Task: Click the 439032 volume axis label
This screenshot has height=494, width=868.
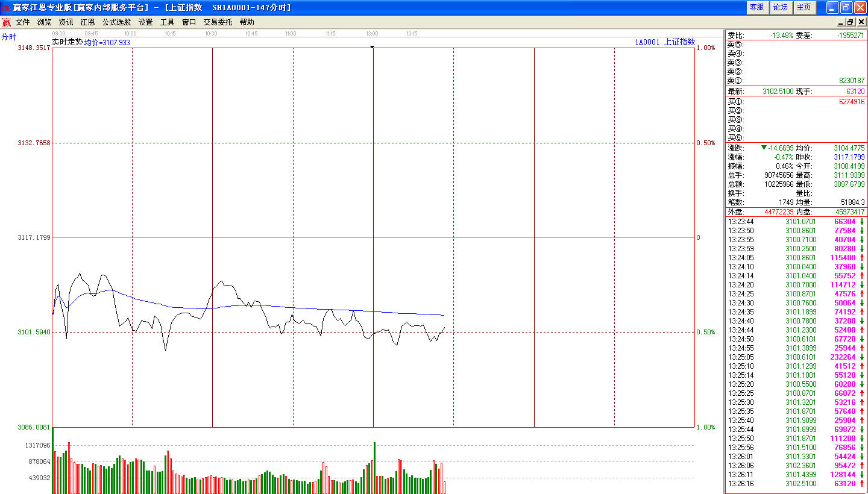Action: click(x=40, y=478)
